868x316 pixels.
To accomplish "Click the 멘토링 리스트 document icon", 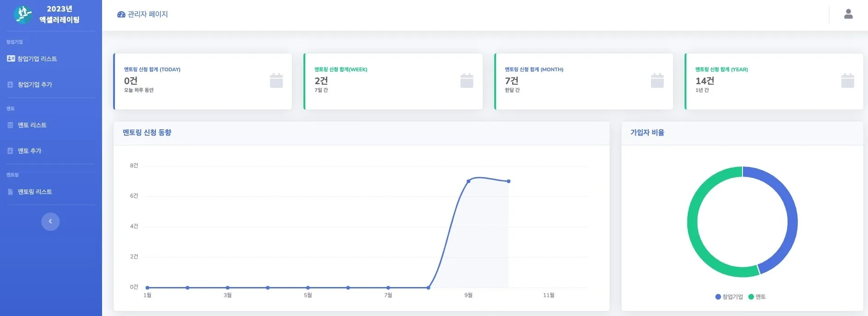I will click(10, 192).
